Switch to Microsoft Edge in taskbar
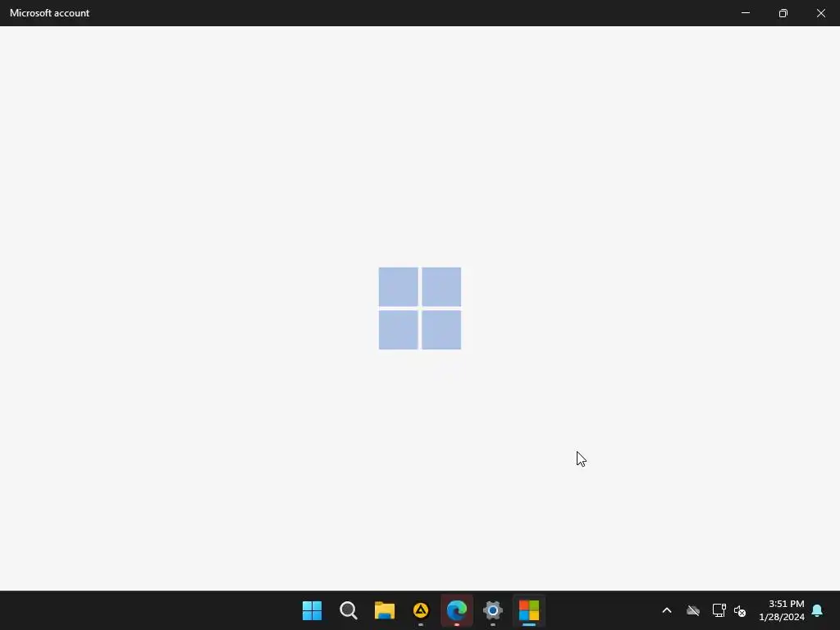The image size is (840, 630). [x=456, y=610]
